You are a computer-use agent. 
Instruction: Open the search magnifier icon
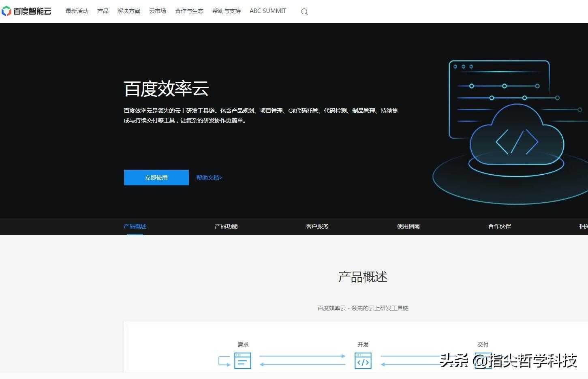click(304, 12)
